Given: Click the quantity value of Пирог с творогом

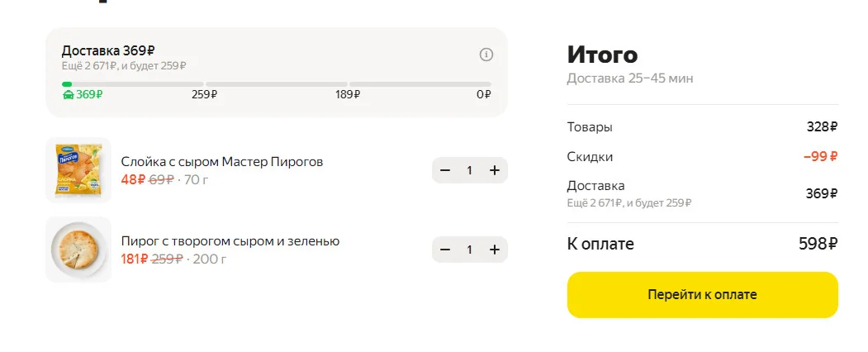Looking at the screenshot, I should 469,250.
